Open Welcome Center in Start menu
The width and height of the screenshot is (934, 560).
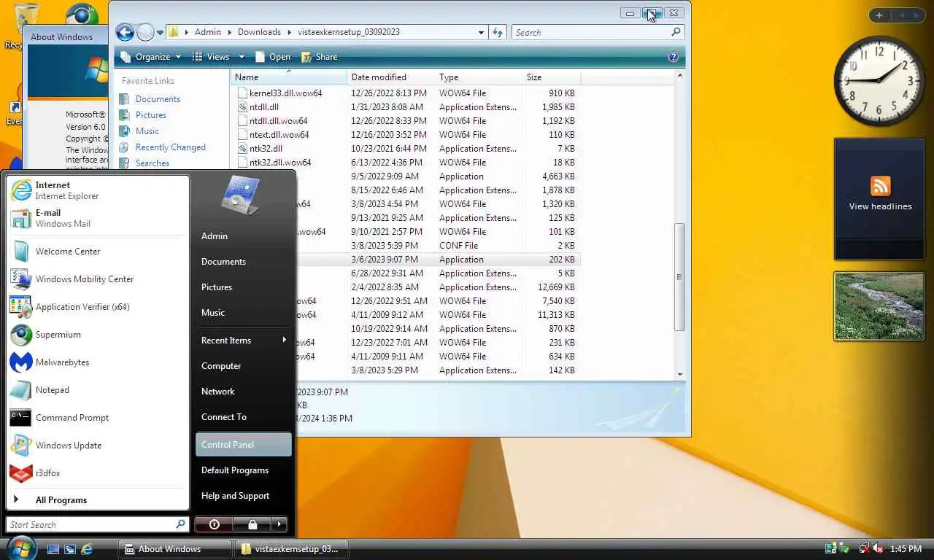pos(97,252)
